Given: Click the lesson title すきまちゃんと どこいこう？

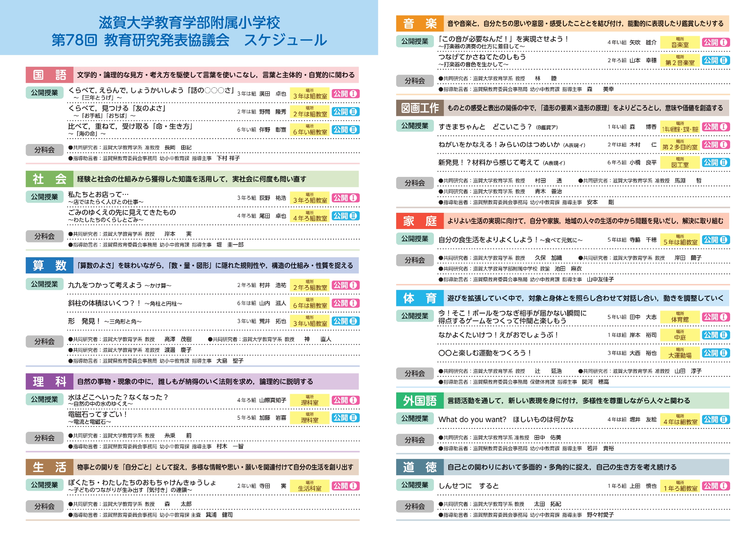Looking at the screenshot, I should pyautogui.click(x=485, y=127).
